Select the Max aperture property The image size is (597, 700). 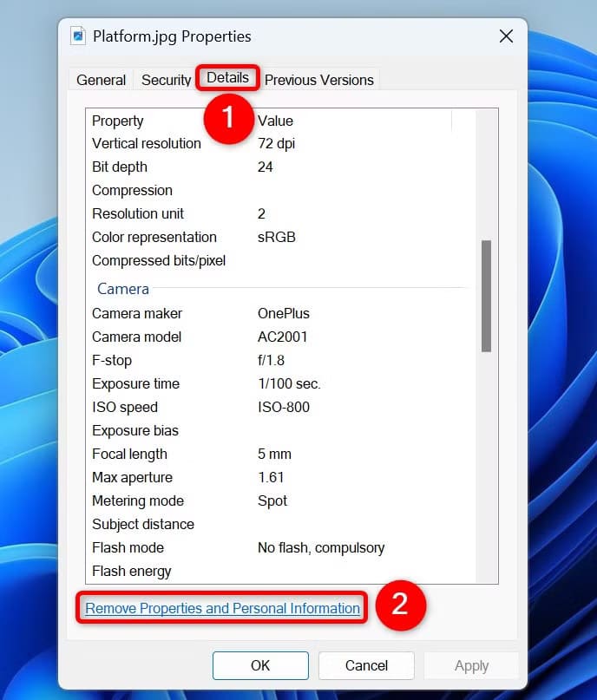tap(132, 478)
